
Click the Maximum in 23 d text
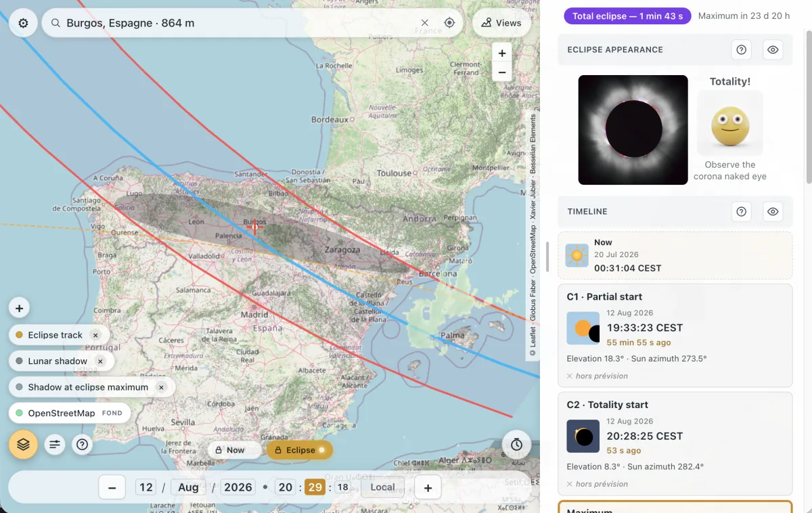pos(744,16)
